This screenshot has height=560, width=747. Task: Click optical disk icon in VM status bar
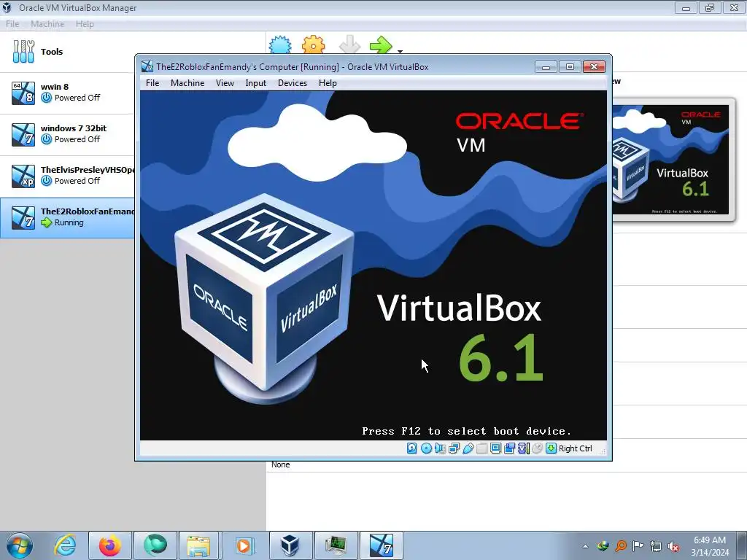(x=426, y=448)
